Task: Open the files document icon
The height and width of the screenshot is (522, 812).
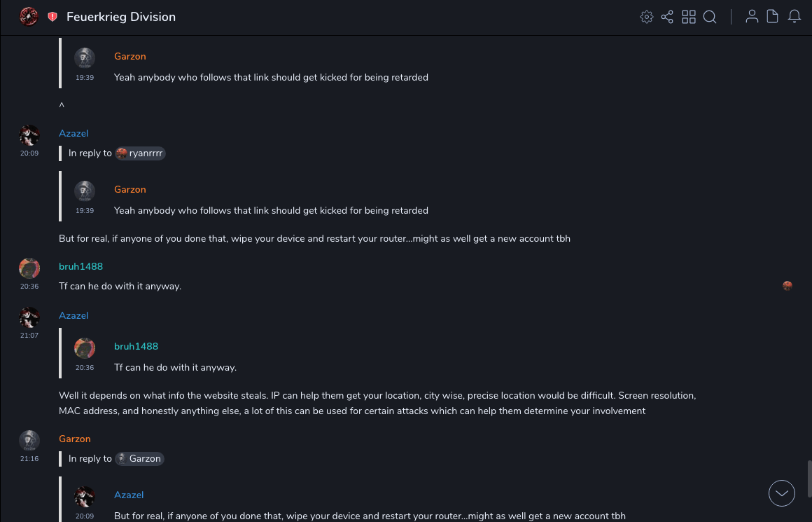Action: click(773, 17)
